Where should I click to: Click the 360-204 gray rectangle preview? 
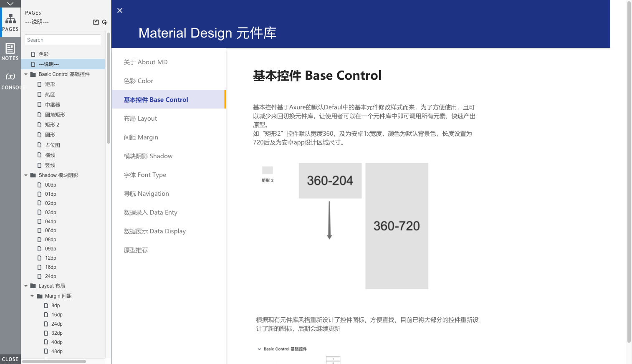pyautogui.click(x=330, y=181)
